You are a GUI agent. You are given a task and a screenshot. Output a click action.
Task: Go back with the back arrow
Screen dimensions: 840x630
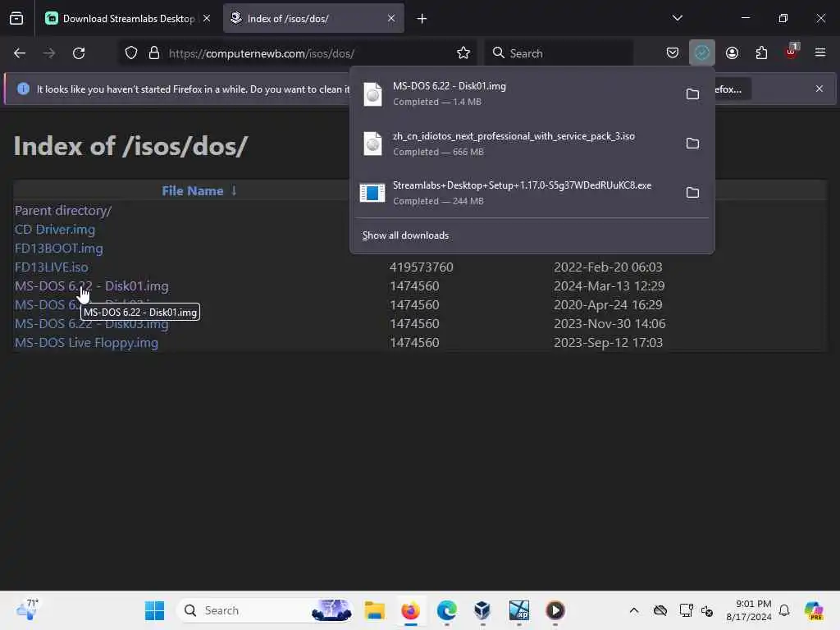(x=20, y=53)
